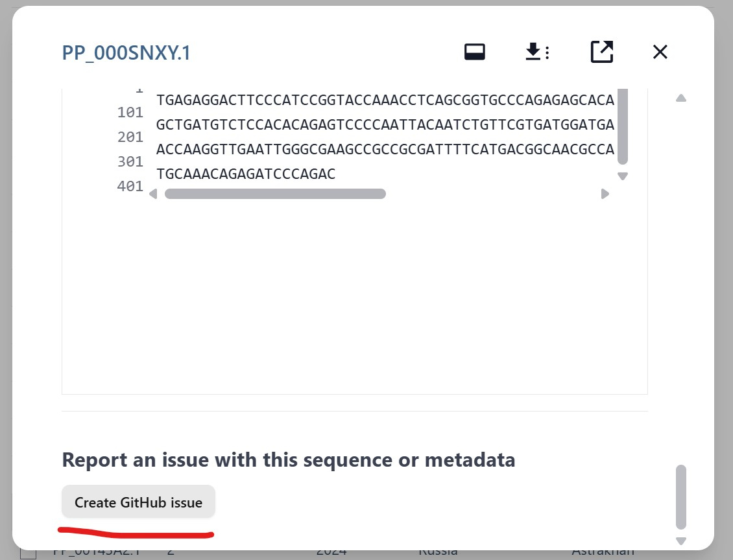Tick the row checkbox behind the dialog
The width and height of the screenshot is (733, 560).
click(28, 553)
